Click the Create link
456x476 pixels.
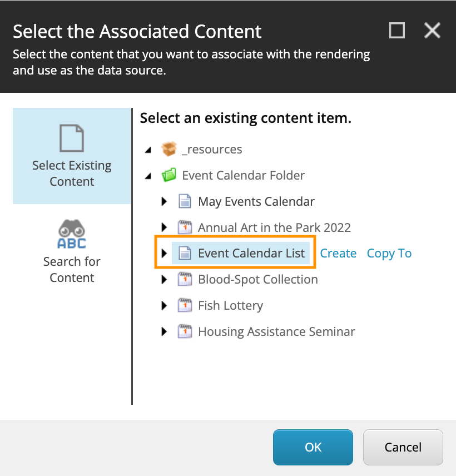338,254
